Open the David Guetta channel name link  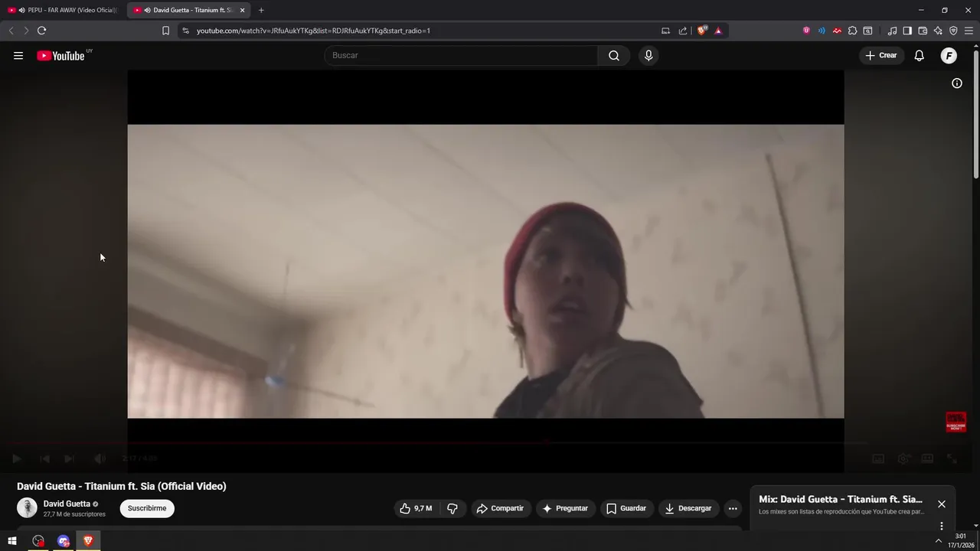(67, 504)
